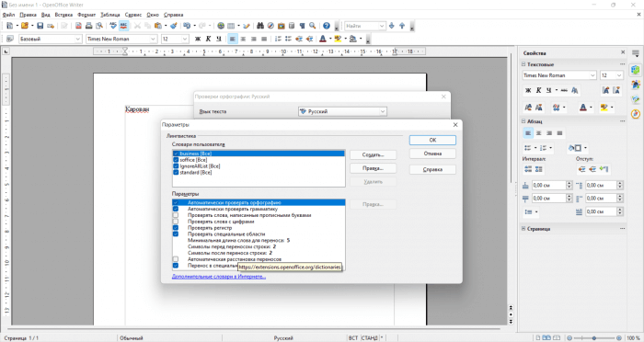Open Find & Replace binoculars icon
This screenshot has width=644, height=342.
[260, 26]
